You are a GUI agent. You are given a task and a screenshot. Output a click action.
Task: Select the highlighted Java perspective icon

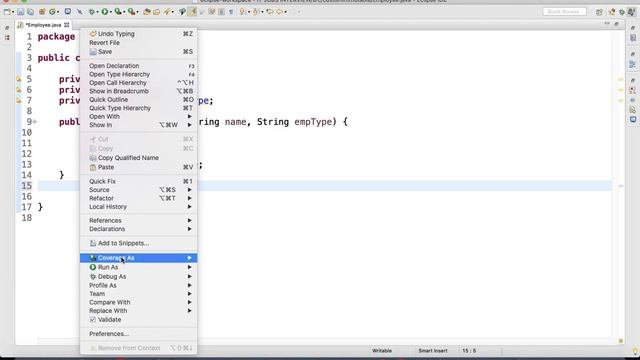632,12
